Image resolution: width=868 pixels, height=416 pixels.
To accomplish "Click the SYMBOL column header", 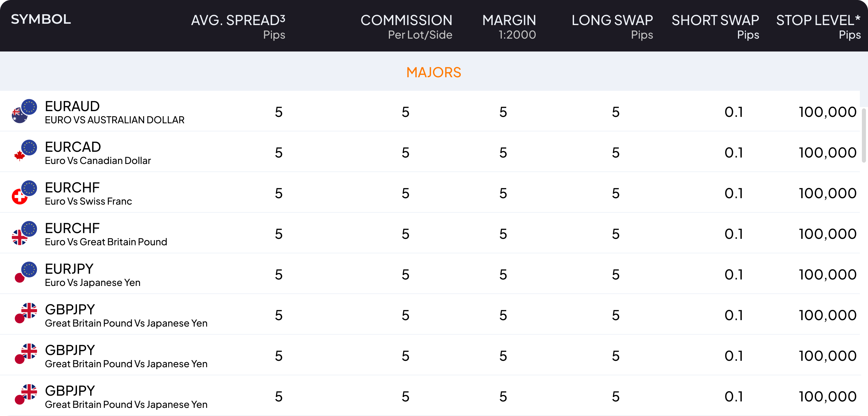I will (41, 19).
